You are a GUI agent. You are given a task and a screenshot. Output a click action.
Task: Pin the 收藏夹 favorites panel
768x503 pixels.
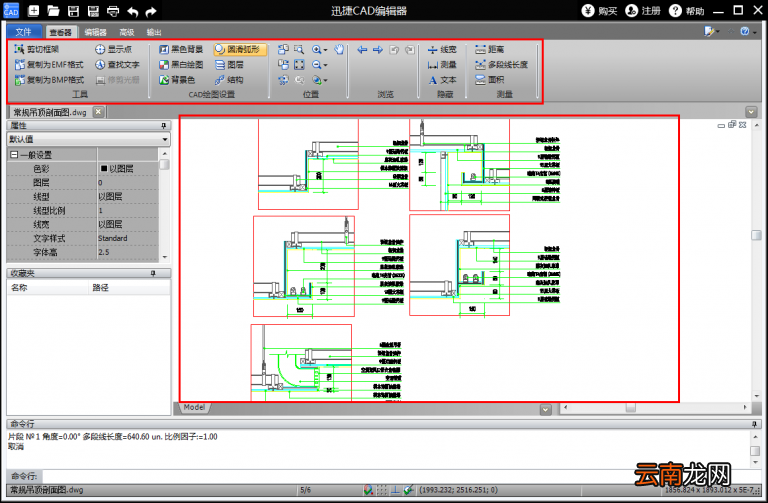coord(153,273)
